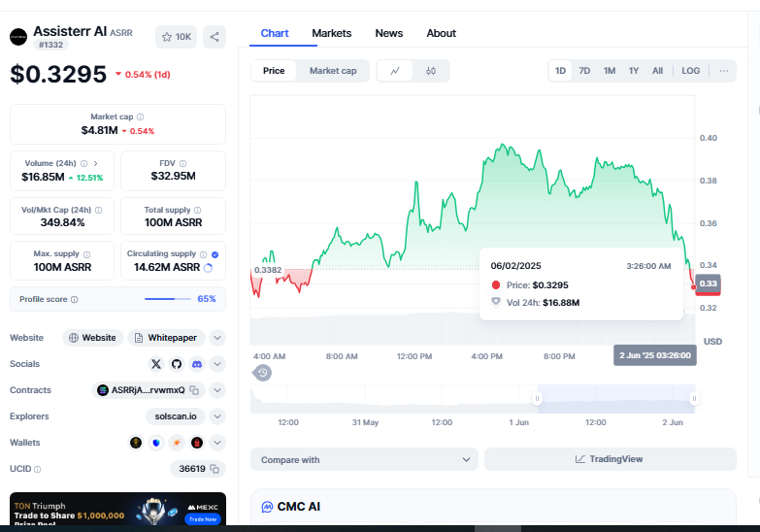Click the Assisterr AI coin logo
Image resolution: width=760 pixels, height=532 pixels.
point(18,37)
